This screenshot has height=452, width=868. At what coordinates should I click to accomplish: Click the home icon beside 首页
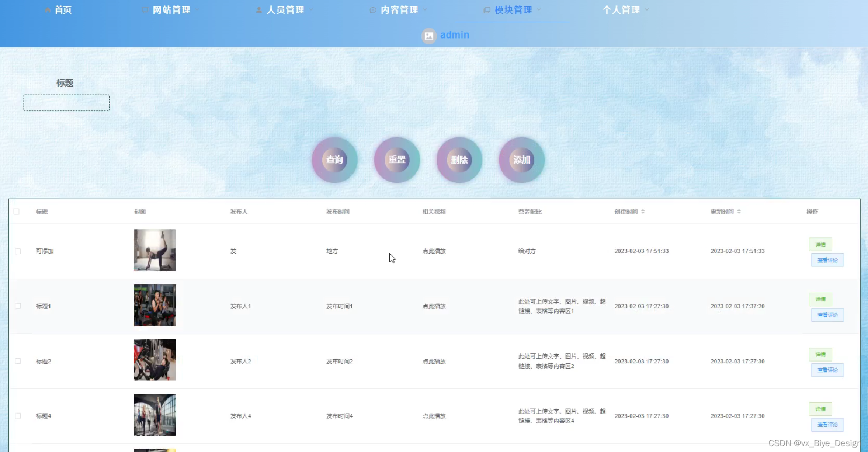point(47,10)
